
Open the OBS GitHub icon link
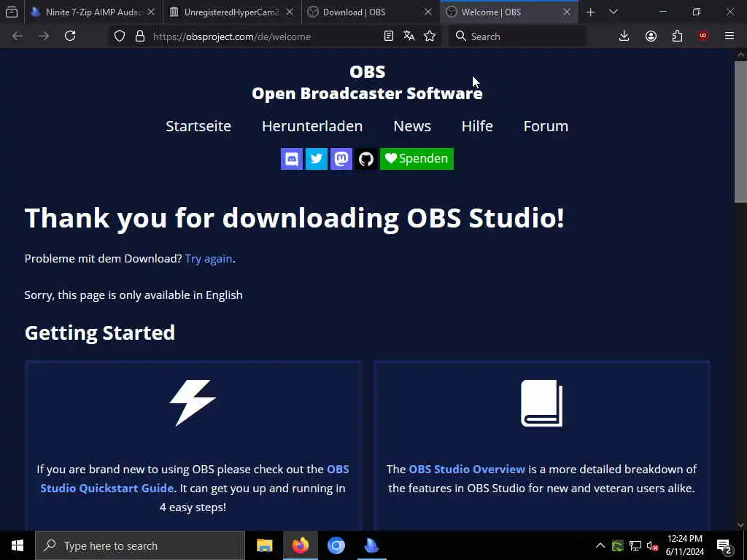point(366,158)
